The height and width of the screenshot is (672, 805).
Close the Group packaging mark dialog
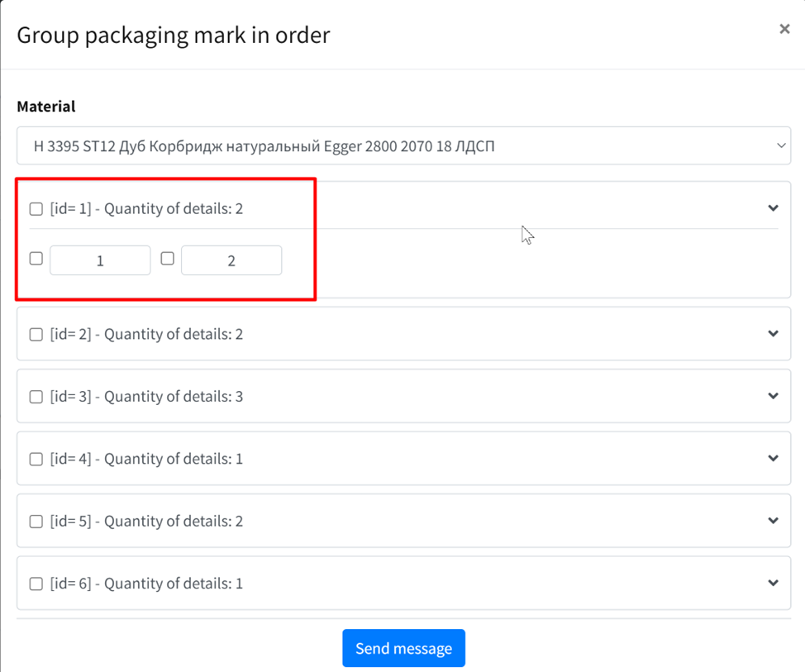tap(784, 29)
